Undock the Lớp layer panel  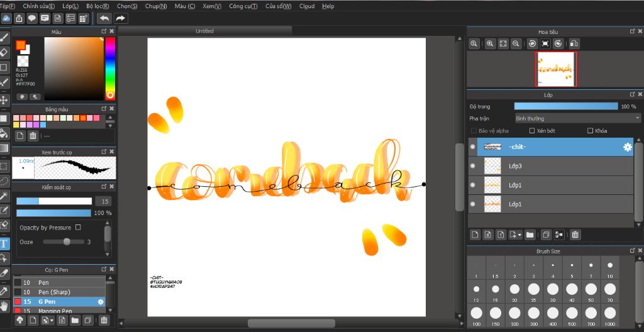tap(633, 94)
